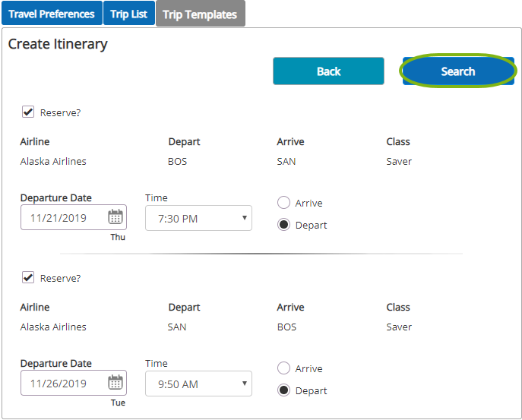Open calendar picker for 11/26/2019 departure
522x420 pixels.
[x=115, y=382]
